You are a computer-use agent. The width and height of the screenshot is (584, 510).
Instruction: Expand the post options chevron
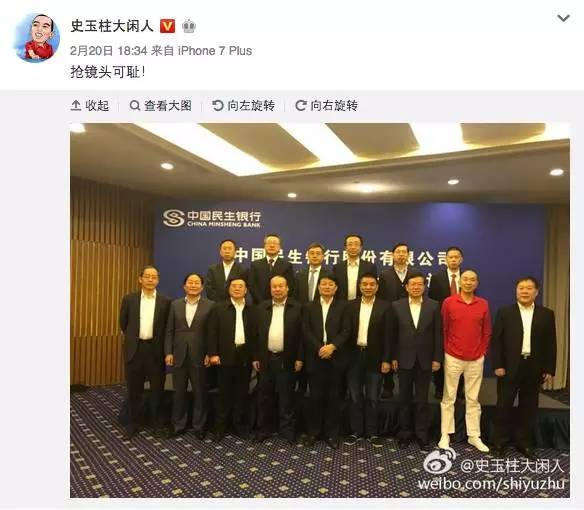563,18
